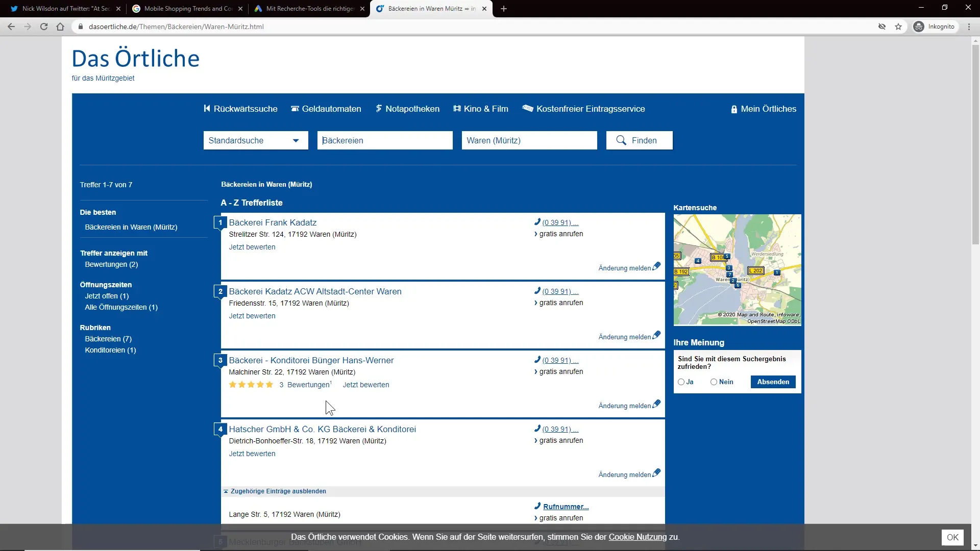This screenshot has width=980, height=551.
Task: Open Mein Örtliches login
Action: 763,109
